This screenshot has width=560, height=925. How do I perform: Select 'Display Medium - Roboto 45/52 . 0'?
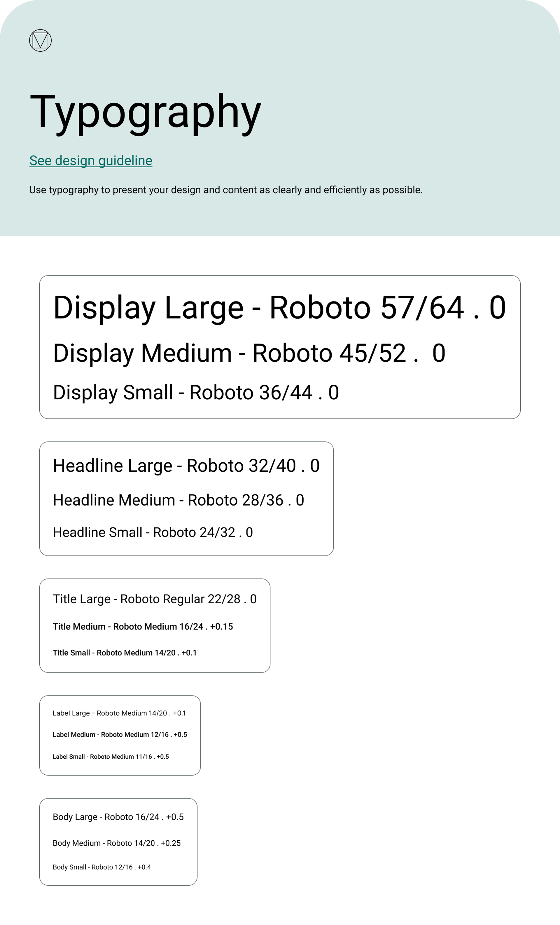(249, 354)
